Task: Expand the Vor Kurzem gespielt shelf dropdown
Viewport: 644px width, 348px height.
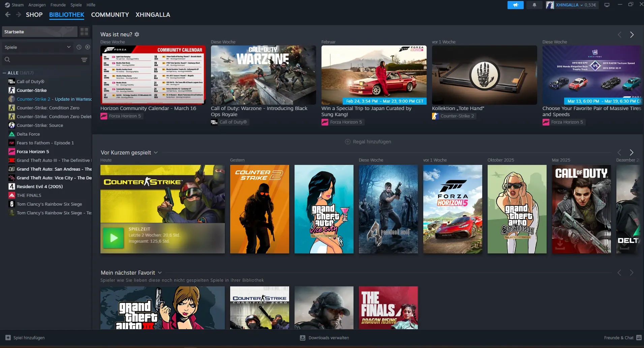Action: coord(156,152)
